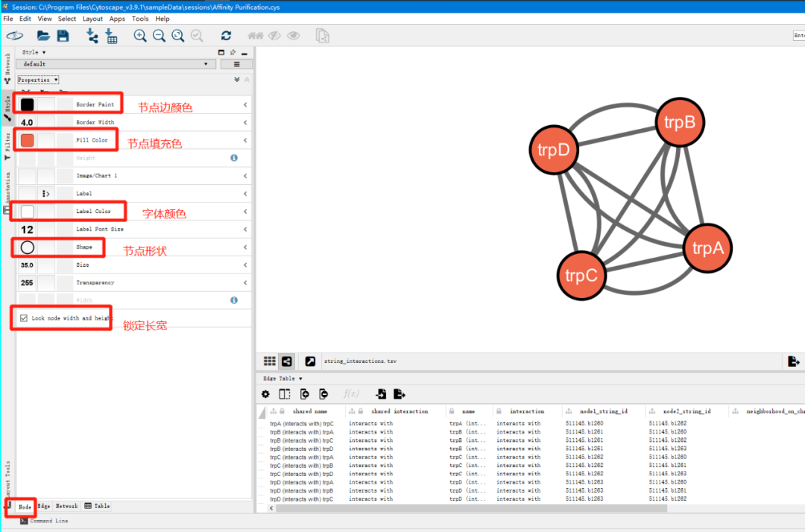
Task: Open the column settings gear in the table panel
Action: tap(265, 393)
